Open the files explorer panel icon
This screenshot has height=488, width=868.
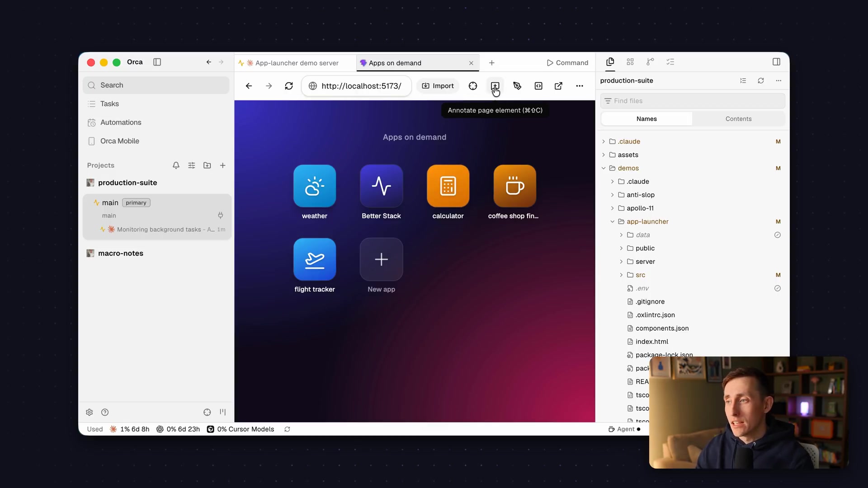coord(610,62)
